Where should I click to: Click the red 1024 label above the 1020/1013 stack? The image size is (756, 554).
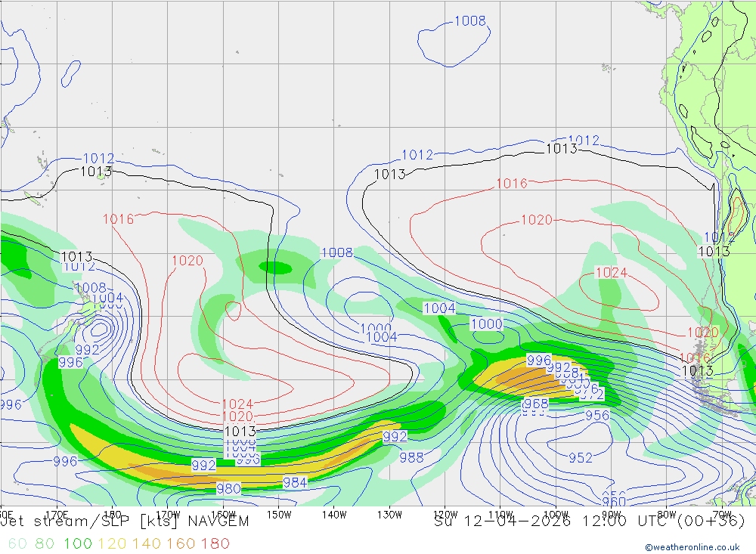[x=237, y=404]
